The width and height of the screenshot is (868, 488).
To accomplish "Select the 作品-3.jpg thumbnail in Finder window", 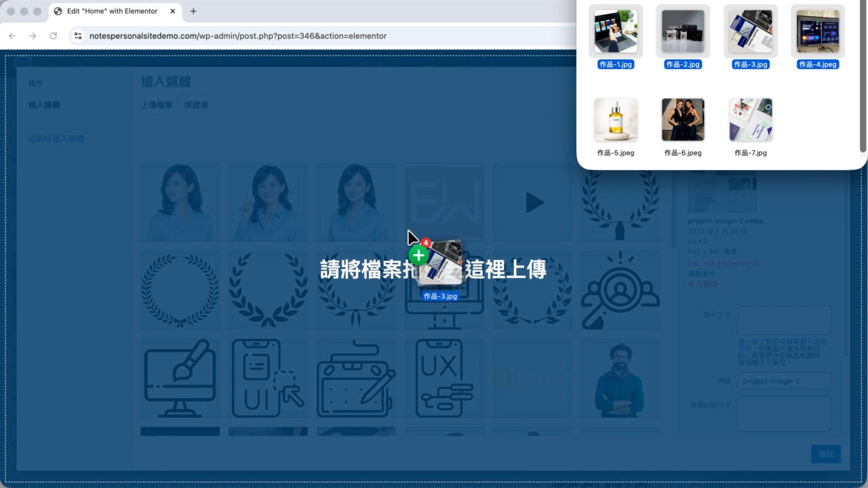I will pyautogui.click(x=750, y=31).
